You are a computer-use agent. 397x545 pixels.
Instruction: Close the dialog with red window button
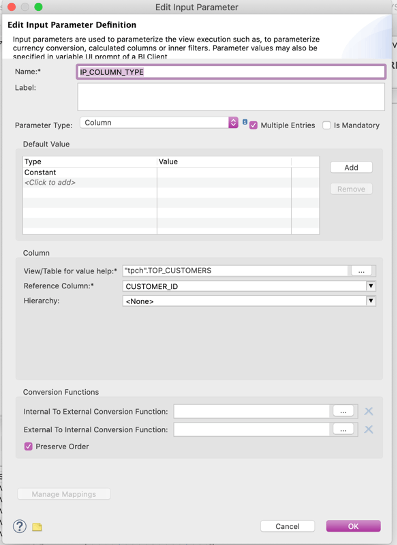tap(11, 7)
